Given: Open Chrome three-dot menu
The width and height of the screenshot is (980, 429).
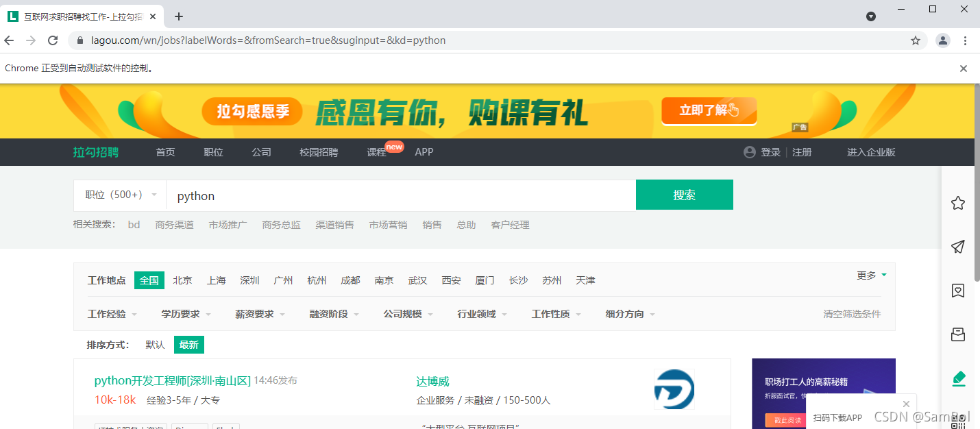Looking at the screenshot, I should pos(966,40).
